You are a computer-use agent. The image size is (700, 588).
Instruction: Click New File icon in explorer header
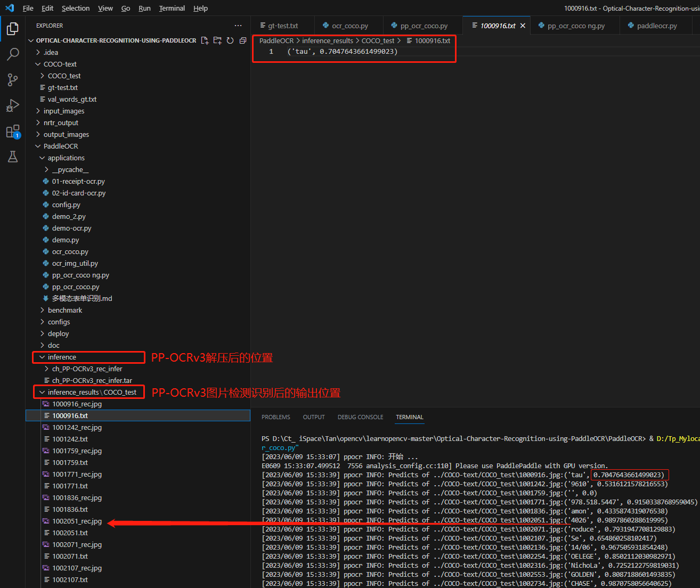(205, 40)
